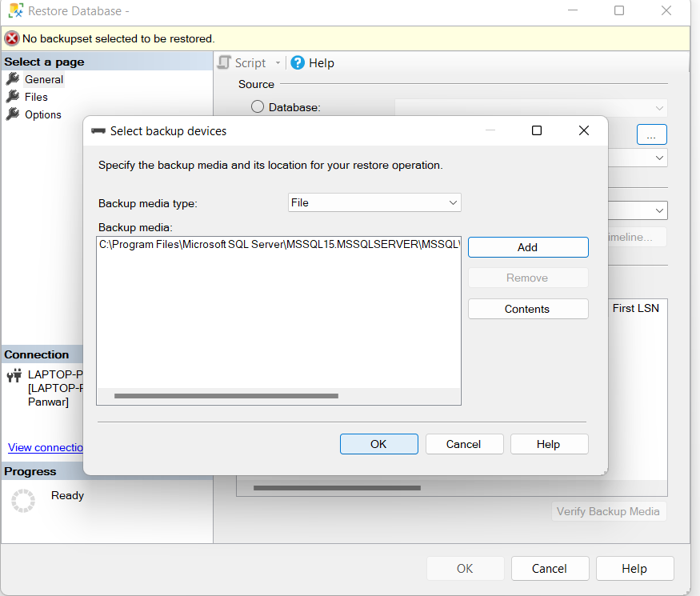Click the blue Help question mark icon

coord(298,62)
